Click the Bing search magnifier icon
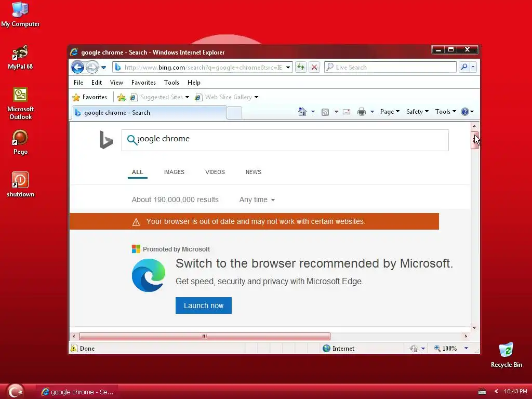The image size is (532, 399). (132, 140)
